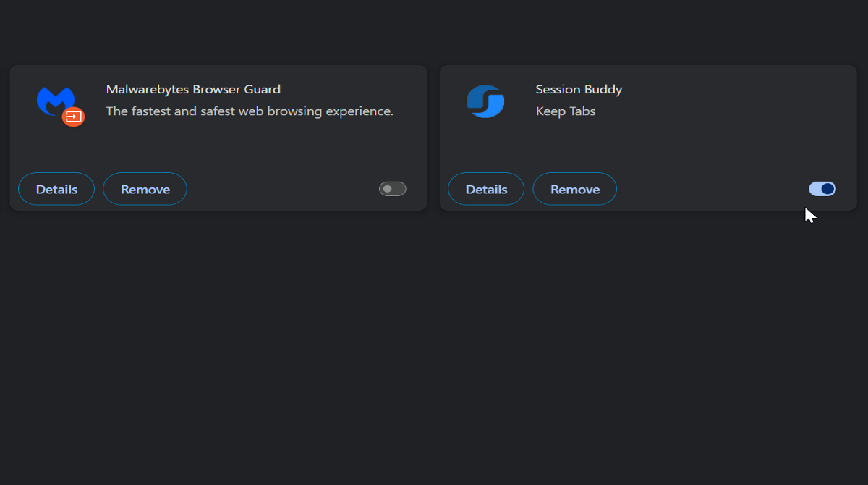This screenshot has height=485, width=868.
Task: Click the safest web browsing description text
Action: coord(250,111)
